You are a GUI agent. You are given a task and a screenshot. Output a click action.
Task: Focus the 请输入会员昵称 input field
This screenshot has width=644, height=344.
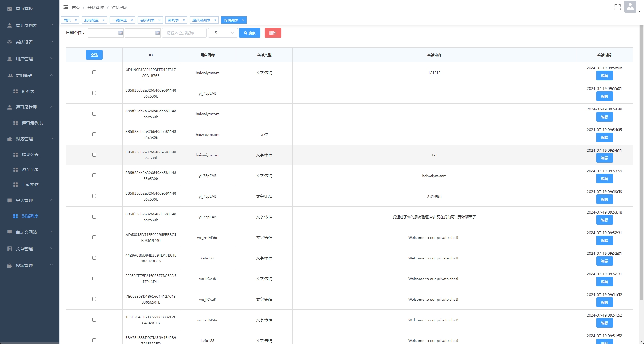click(x=184, y=33)
